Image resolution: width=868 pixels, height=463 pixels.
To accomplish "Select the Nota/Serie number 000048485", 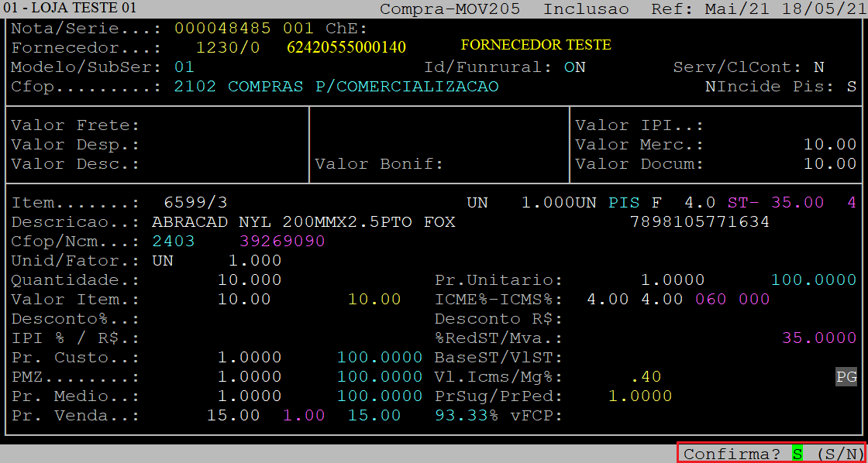I will 222,29.
